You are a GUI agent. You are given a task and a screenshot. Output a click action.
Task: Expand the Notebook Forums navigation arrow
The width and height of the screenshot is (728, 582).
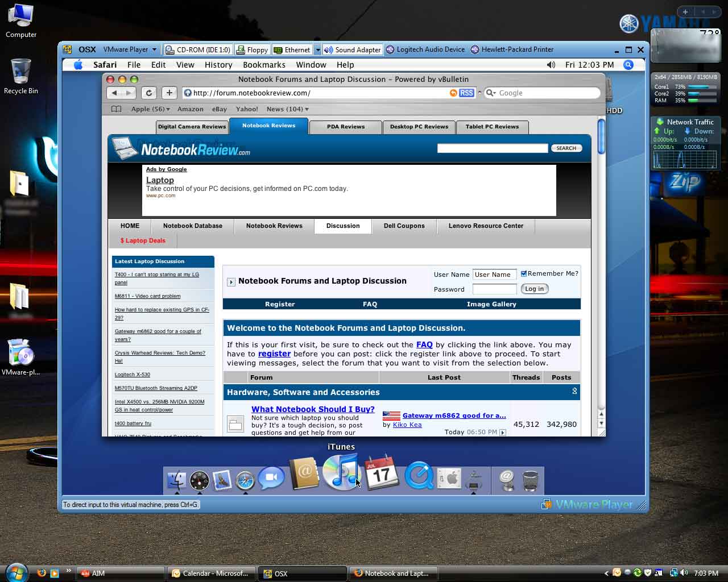(x=231, y=282)
